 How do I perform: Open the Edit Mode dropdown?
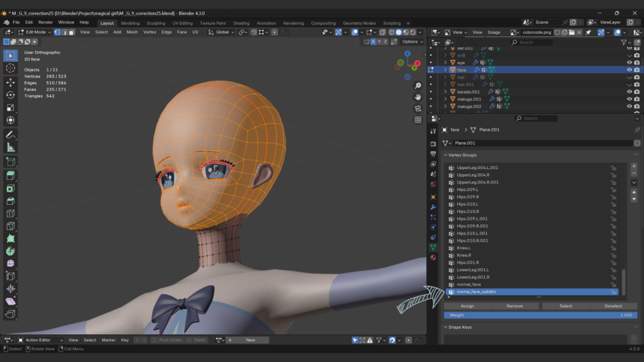pos(35,32)
